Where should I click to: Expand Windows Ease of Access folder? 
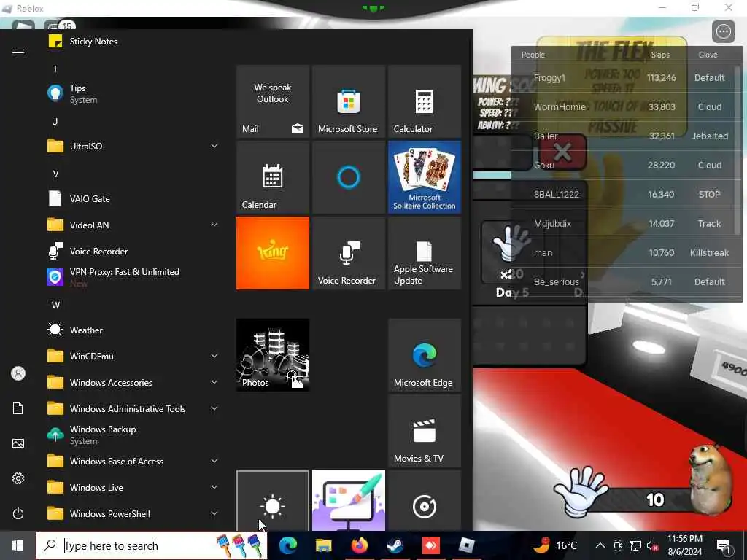click(x=133, y=461)
